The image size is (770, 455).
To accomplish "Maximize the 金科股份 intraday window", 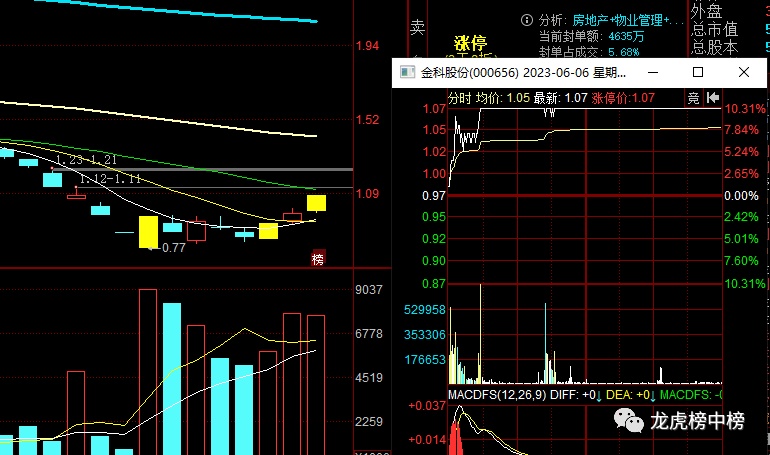I will coord(698,73).
